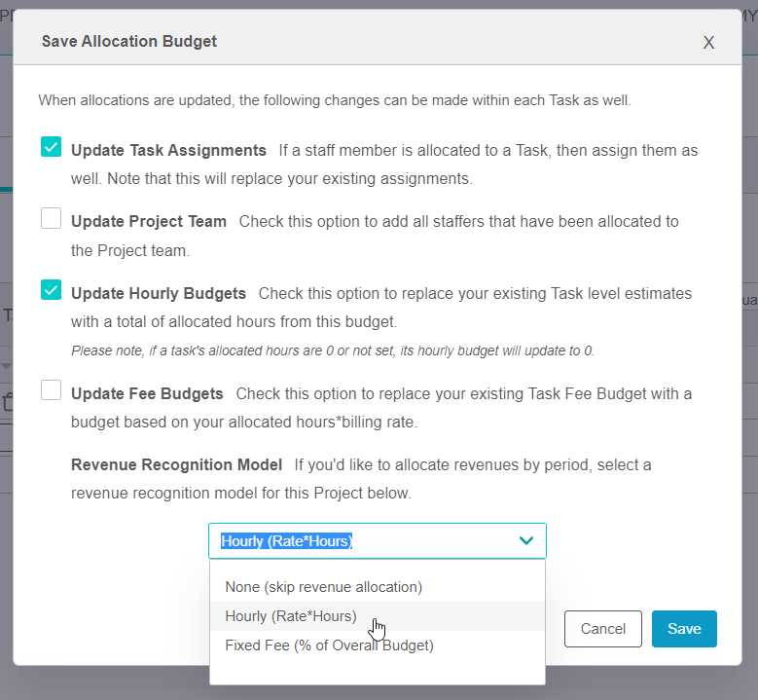Select Fixed Fee (% of Overall Budget)
Screen dimensions: 758x700
click(329, 645)
